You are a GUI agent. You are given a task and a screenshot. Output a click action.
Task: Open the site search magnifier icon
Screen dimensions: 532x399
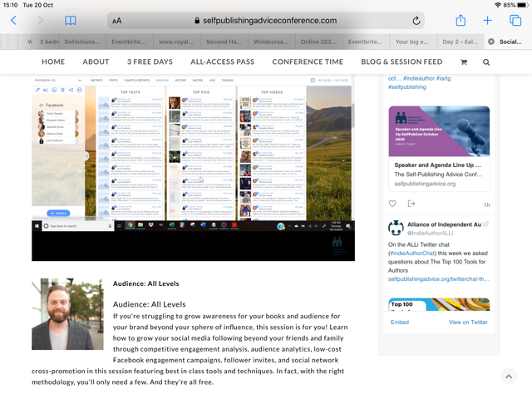coord(485,62)
